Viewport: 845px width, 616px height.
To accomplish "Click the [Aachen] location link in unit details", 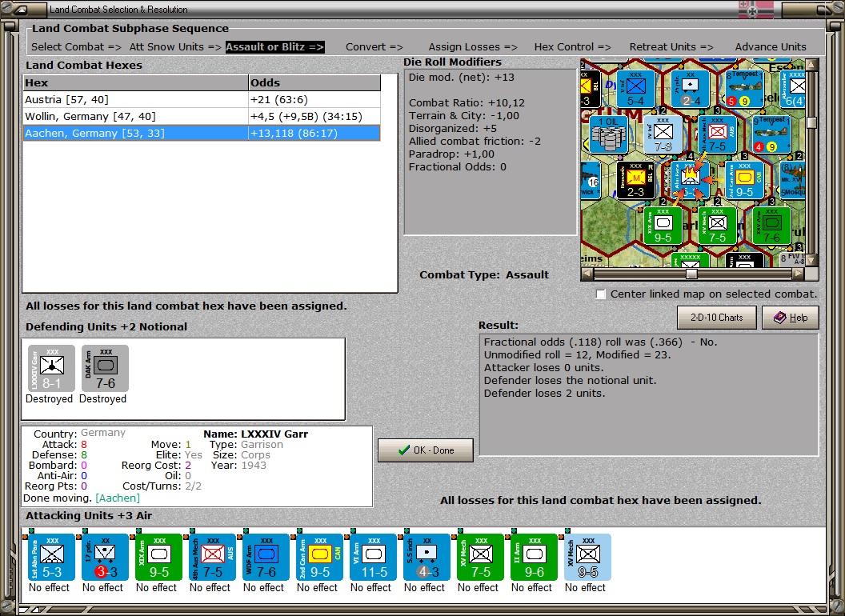I will coord(118,498).
